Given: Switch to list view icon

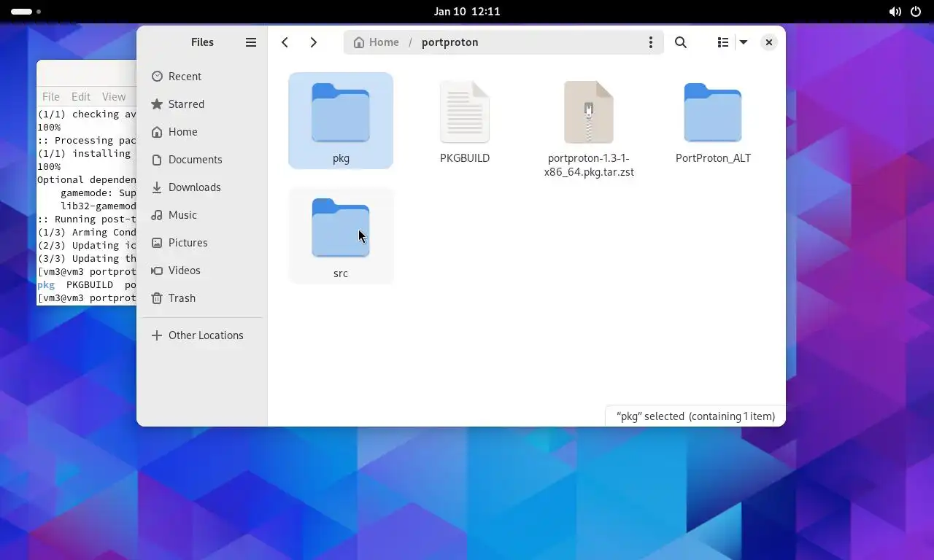Looking at the screenshot, I should click(x=722, y=42).
